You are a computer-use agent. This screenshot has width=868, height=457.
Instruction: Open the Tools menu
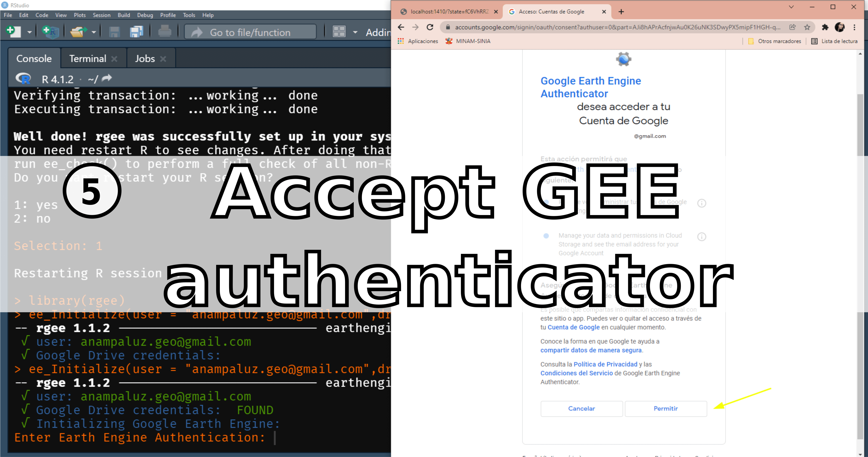pyautogui.click(x=189, y=15)
